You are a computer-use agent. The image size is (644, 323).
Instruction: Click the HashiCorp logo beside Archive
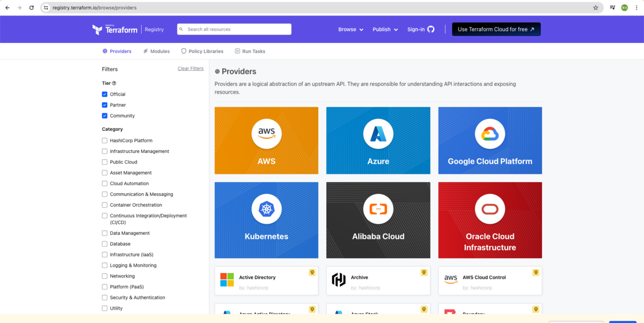(339, 280)
